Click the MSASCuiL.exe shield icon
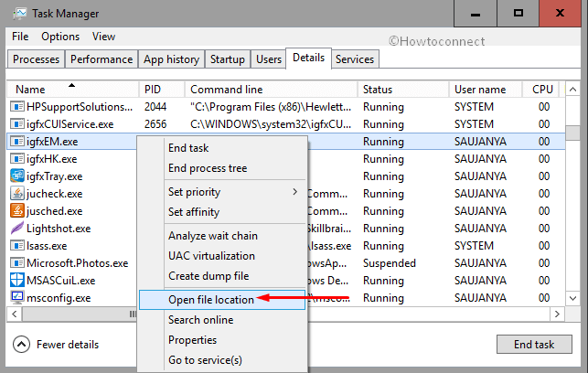The height and width of the screenshot is (373, 588). [x=16, y=280]
